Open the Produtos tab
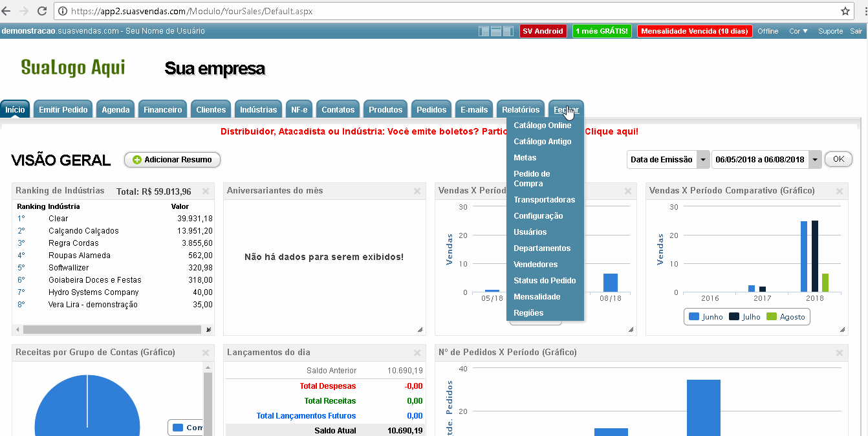This screenshot has width=868, height=436. tap(385, 109)
